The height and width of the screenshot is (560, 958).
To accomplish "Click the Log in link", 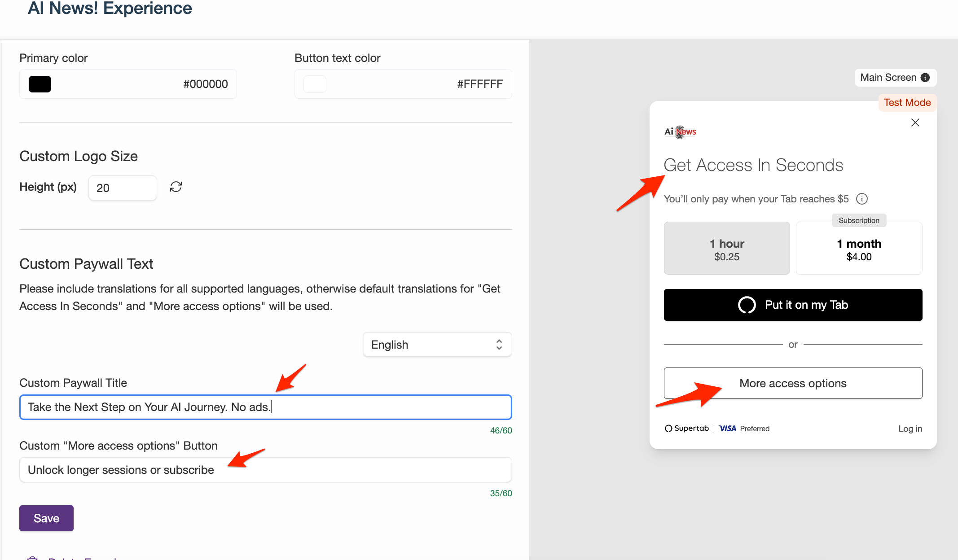I will point(910,429).
